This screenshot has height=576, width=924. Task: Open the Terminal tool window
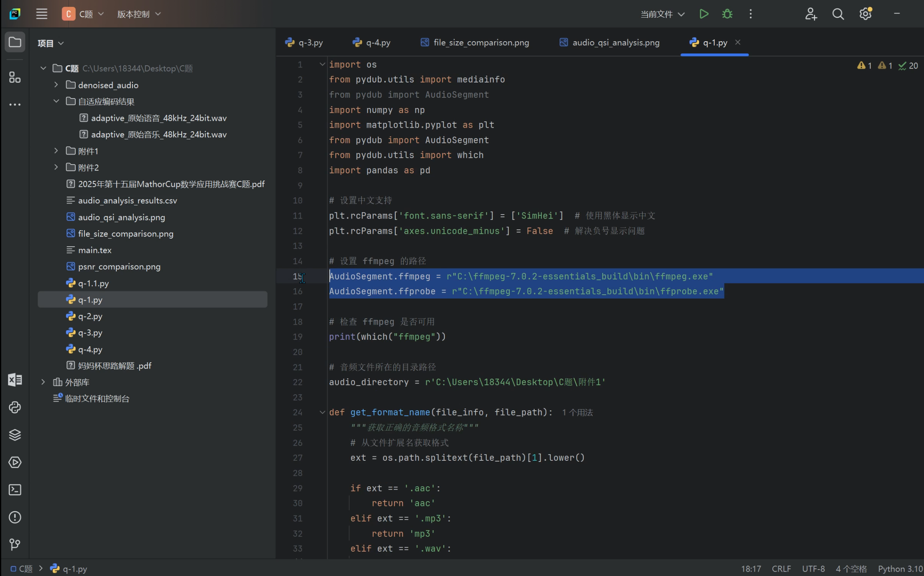15,490
